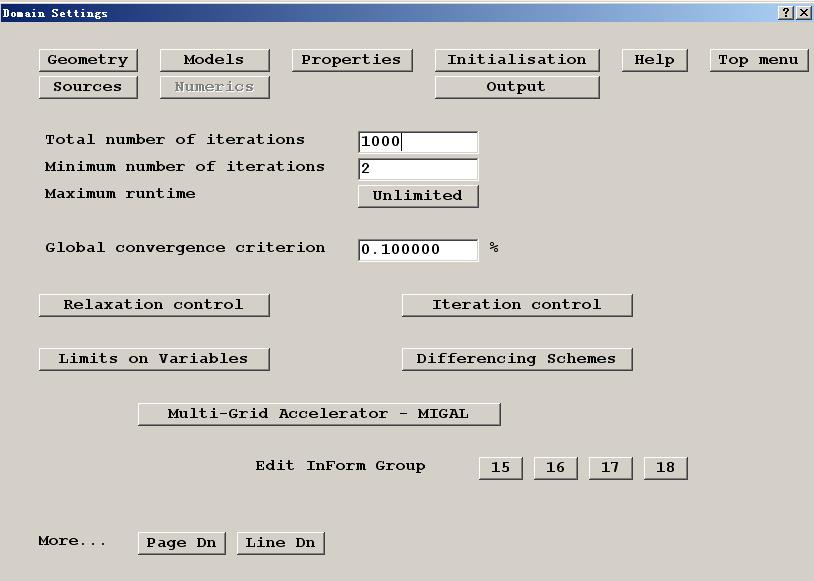This screenshot has height=581, width=814.
Task: Open Multi-Grid Accelerator MIGAL settings
Action: (x=318, y=414)
